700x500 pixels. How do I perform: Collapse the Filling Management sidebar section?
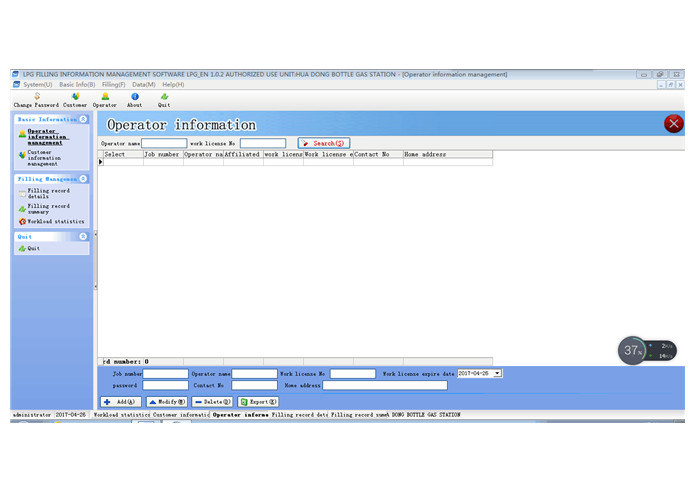click(83, 179)
